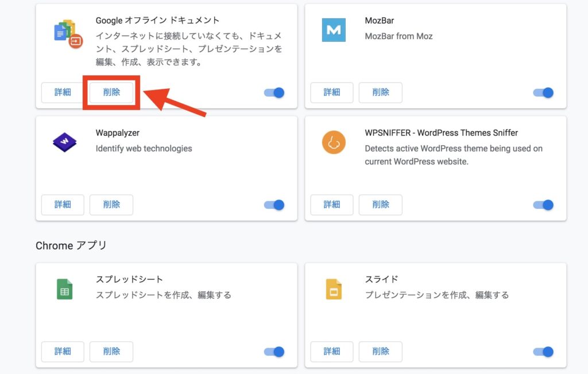Click 削除 for スライド
Screen dimensions: 588x374
pos(381,352)
